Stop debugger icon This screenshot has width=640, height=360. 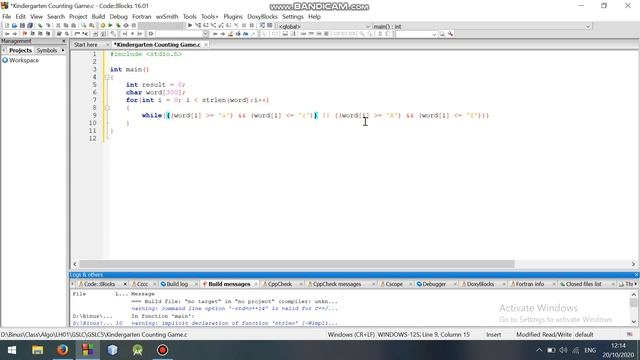[x=252, y=26]
